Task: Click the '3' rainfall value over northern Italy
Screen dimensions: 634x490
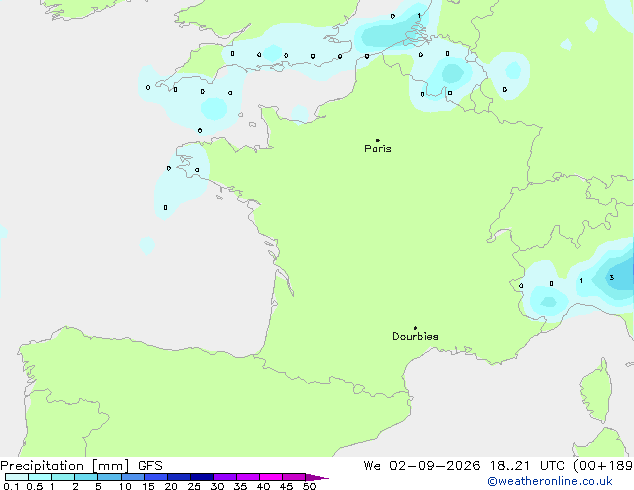Action: (612, 277)
